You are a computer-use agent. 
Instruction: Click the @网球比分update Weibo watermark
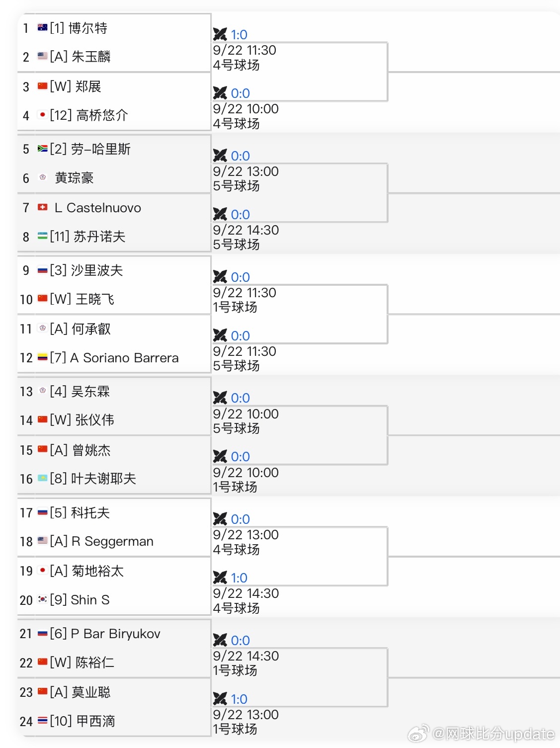click(481, 734)
